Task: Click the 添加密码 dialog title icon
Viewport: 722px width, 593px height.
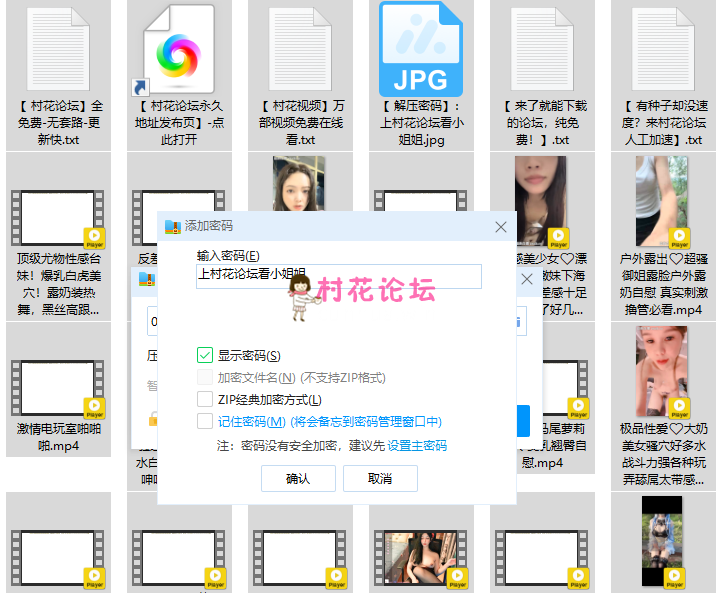Action: [173, 227]
